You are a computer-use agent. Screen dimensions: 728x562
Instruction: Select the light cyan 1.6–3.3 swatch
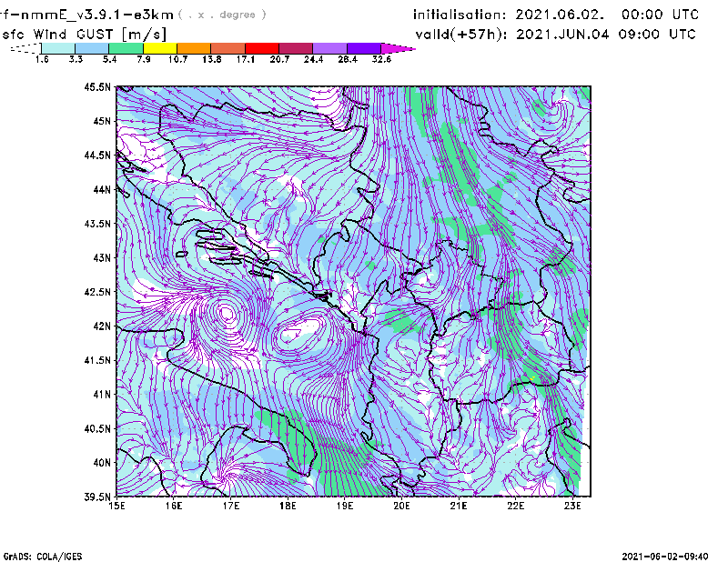click(58, 47)
